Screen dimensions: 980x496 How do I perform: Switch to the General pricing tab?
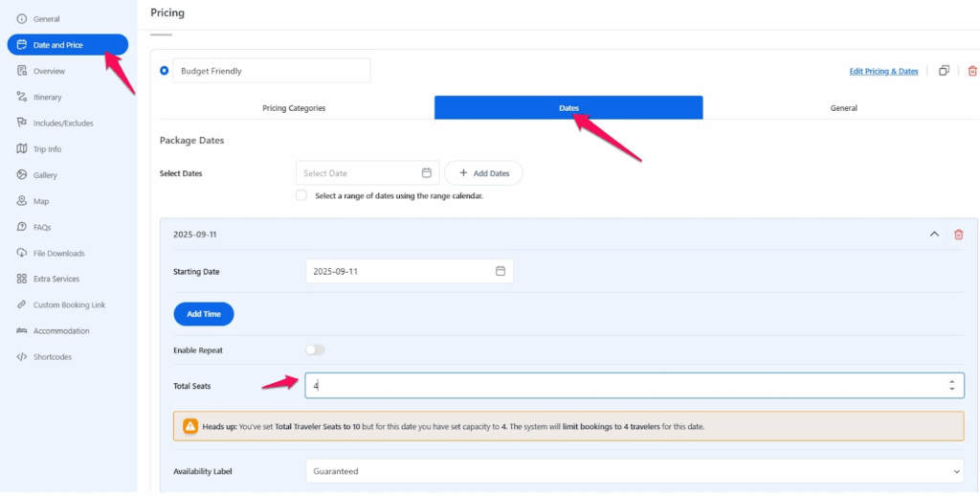843,108
